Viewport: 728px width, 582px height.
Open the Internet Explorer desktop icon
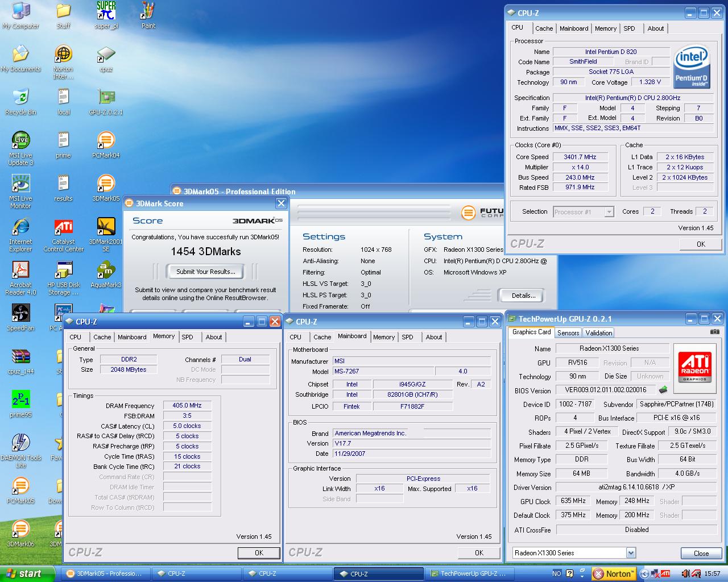(20, 235)
